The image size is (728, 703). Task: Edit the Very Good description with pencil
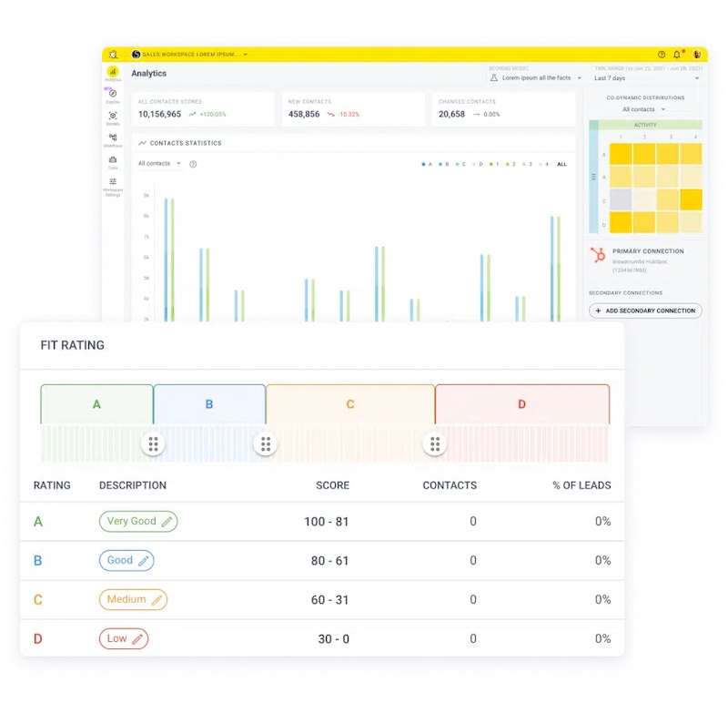tap(167, 522)
